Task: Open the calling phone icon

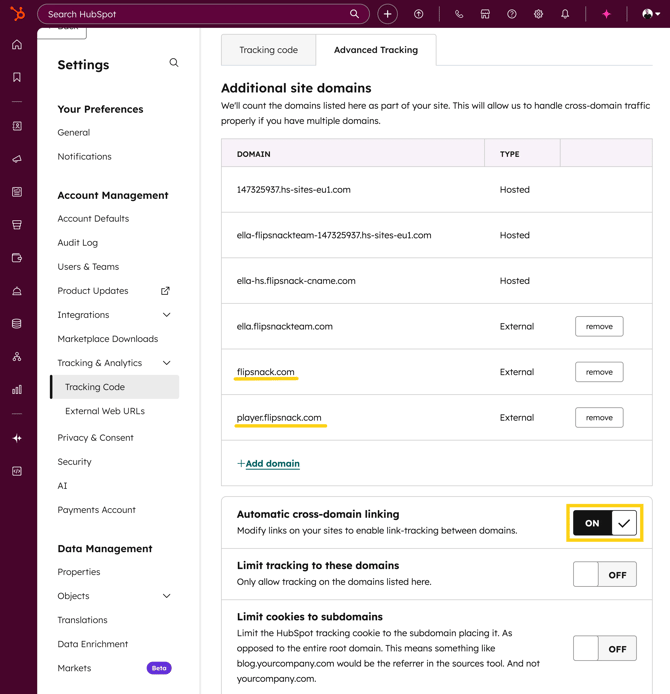Action: (x=459, y=14)
